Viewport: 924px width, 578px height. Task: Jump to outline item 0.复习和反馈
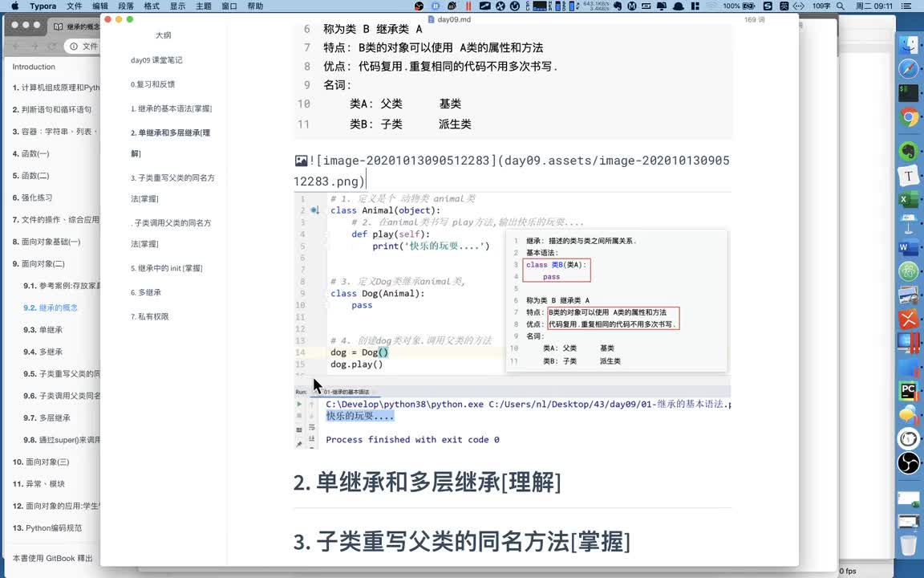[152, 84]
